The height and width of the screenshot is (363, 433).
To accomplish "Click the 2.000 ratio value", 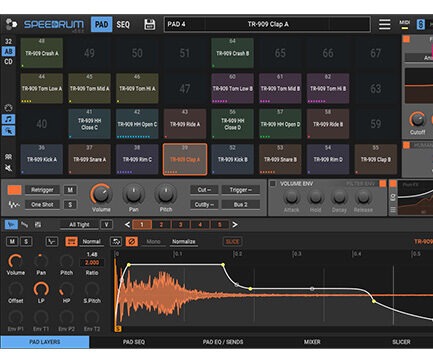I will point(92,263).
